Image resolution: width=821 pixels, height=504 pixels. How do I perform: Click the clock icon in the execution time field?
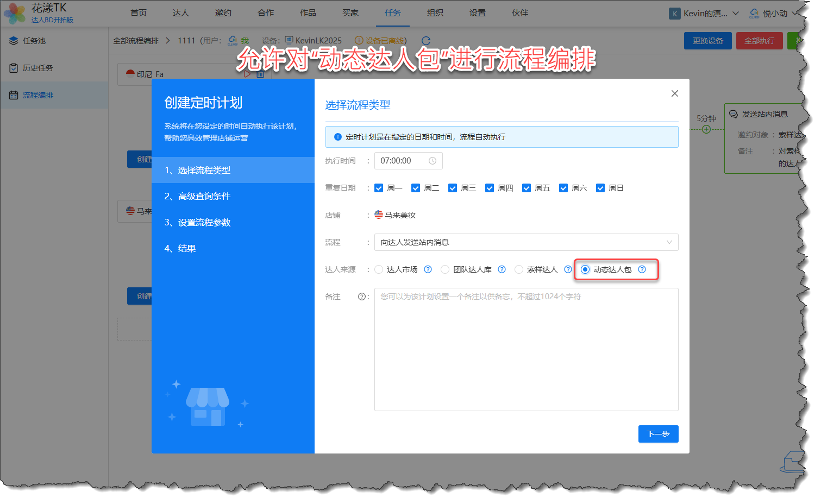(x=433, y=161)
